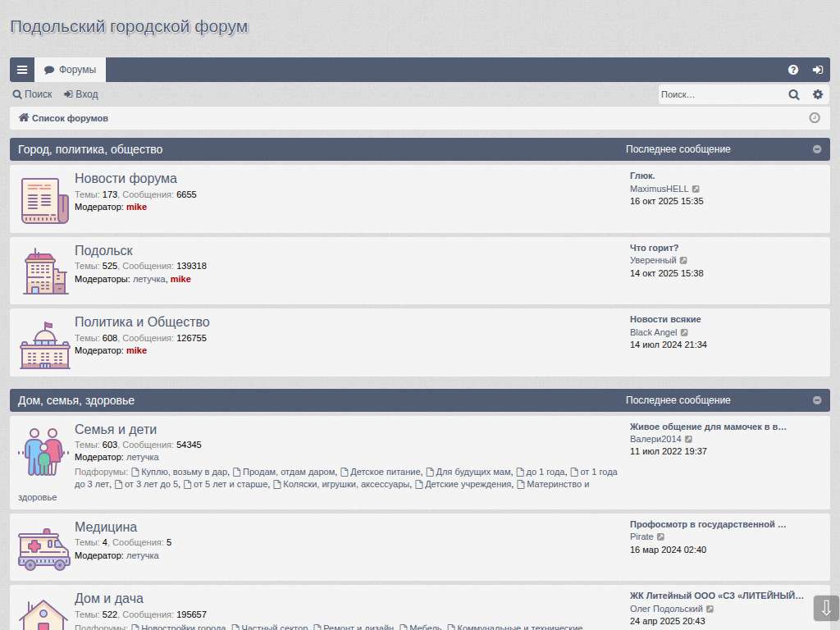Screen dimensions: 840x630
Task: Click the clock icon in breadcrumb bar
Action: coord(815,118)
